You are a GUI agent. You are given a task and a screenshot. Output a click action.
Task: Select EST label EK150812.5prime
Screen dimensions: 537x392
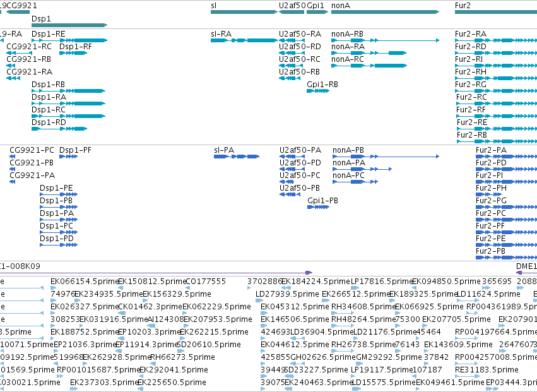point(152,282)
